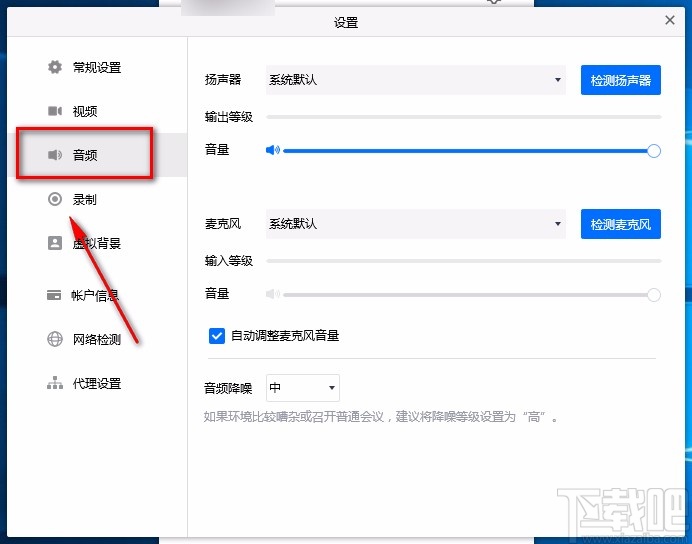This screenshot has width=692, height=544.
Task: Click the gray microphone volume icon
Action: tap(273, 294)
